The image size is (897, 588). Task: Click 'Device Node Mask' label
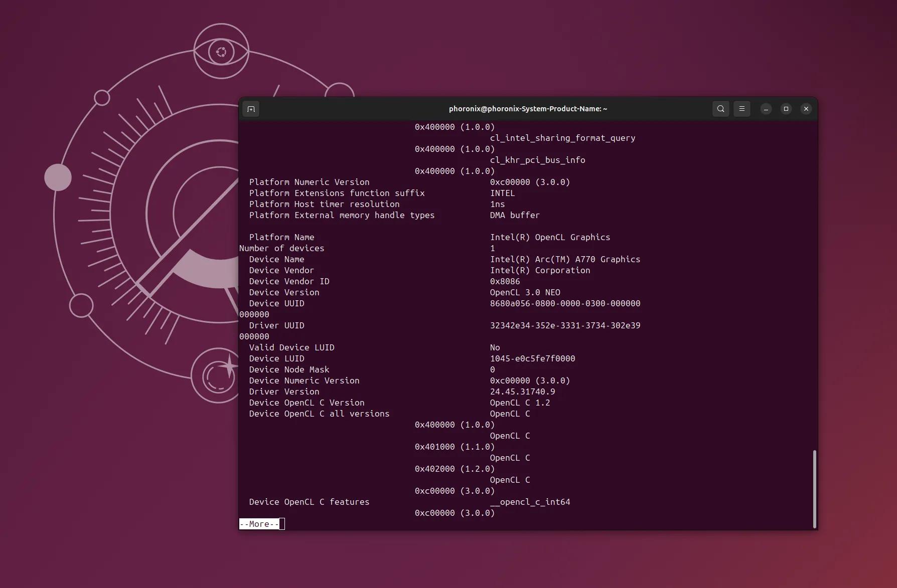point(289,369)
